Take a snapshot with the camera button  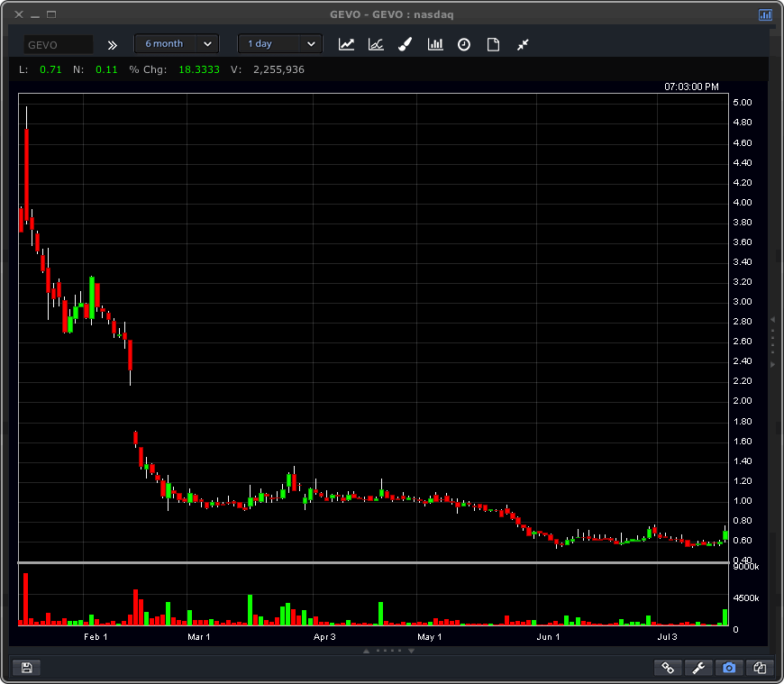pyautogui.click(x=729, y=668)
